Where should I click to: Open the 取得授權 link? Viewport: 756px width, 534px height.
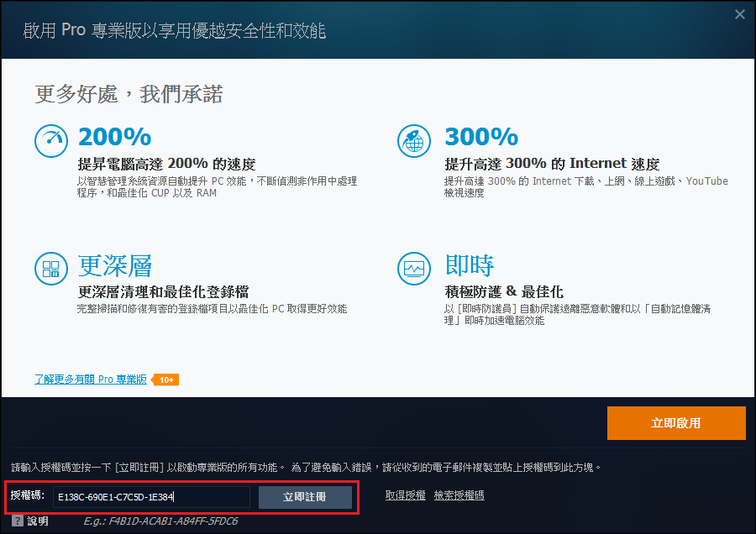click(406, 495)
